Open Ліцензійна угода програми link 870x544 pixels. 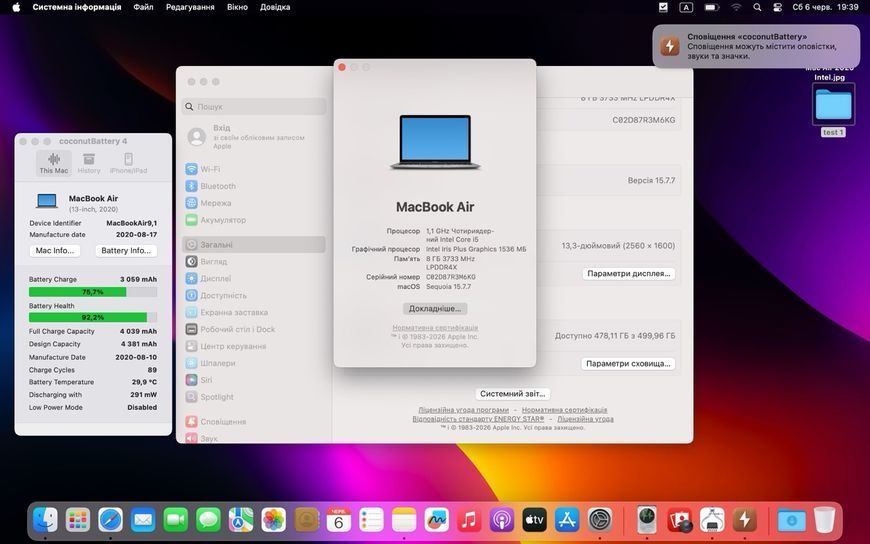[x=463, y=410]
